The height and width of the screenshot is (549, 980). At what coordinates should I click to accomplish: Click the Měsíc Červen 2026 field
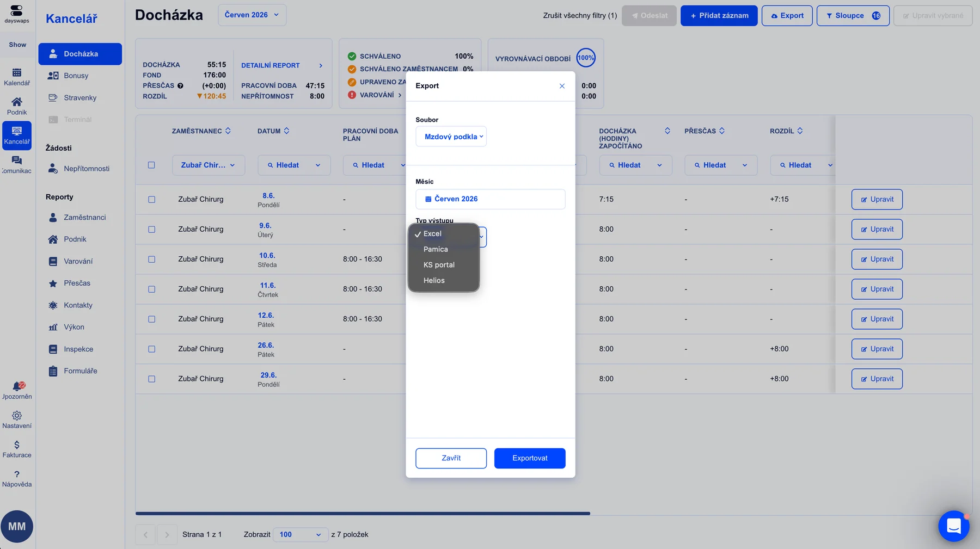(491, 199)
